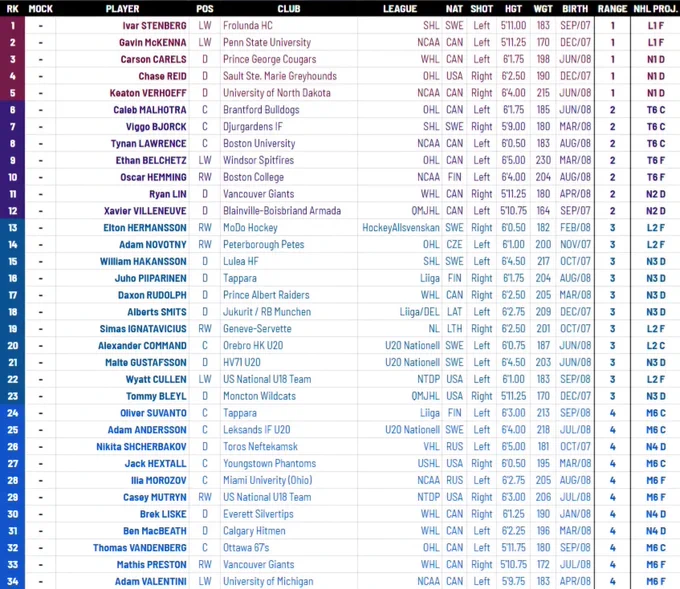Select player name Oscar HEMMING
Screen dimensions: 680x589
154,177
